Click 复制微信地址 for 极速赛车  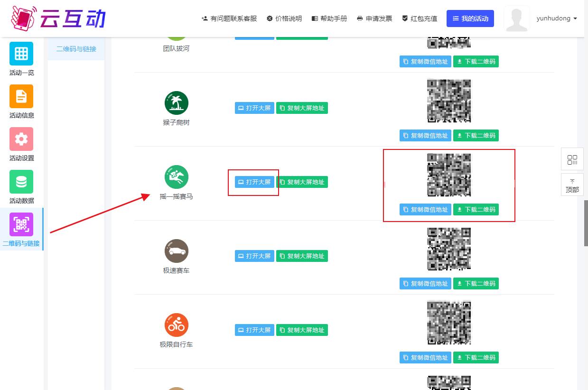pos(425,284)
